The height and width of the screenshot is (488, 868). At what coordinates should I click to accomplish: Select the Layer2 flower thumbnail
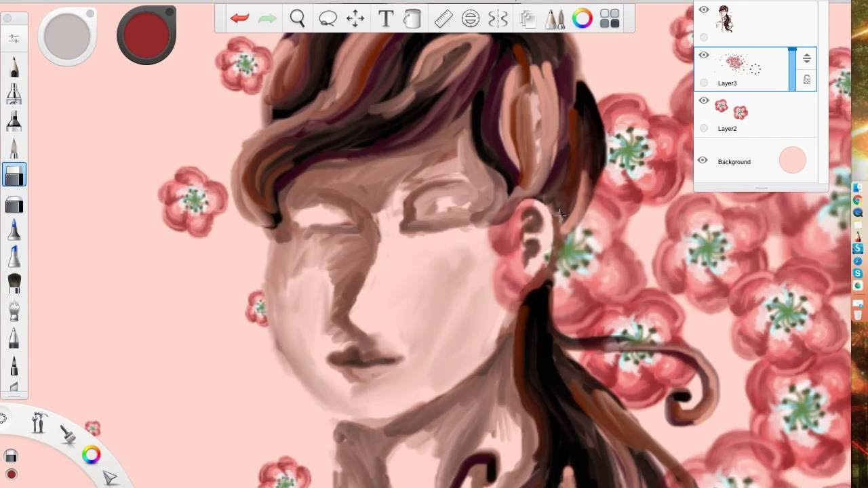click(x=731, y=108)
